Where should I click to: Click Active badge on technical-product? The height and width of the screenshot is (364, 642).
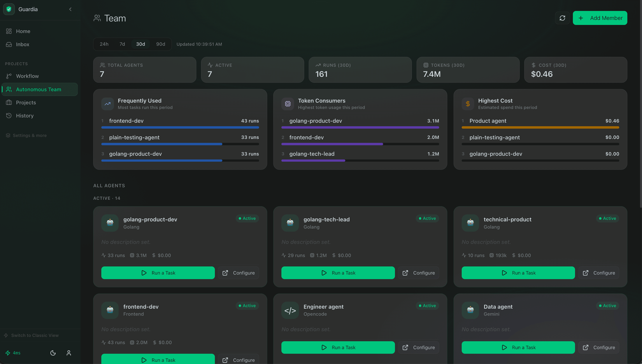607,218
